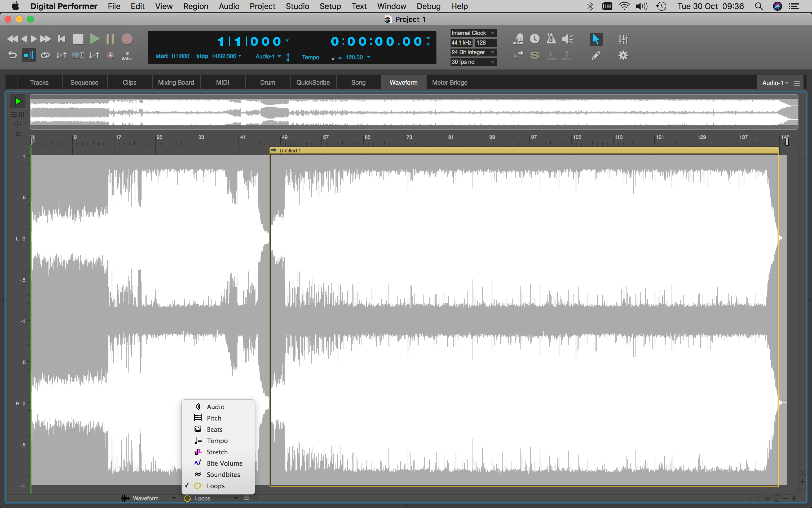The height and width of the screenshot is (508, 812).
Task: Toggle the overdub record mode plus button
Action: 111,55
